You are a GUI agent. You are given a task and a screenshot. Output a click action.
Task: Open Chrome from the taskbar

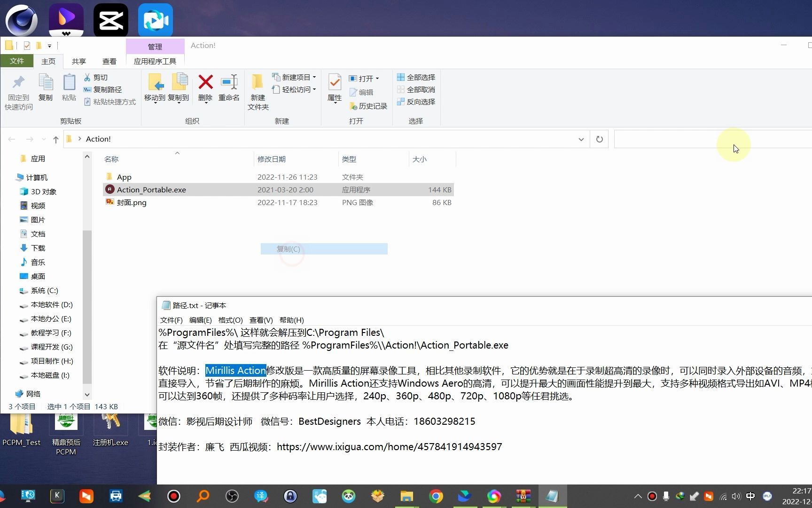click(x=436, y=496)
